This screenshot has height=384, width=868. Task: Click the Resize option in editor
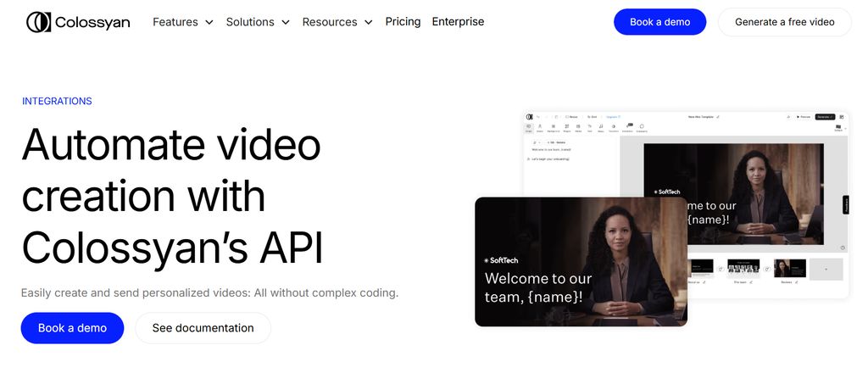click(x=571, y=117)
